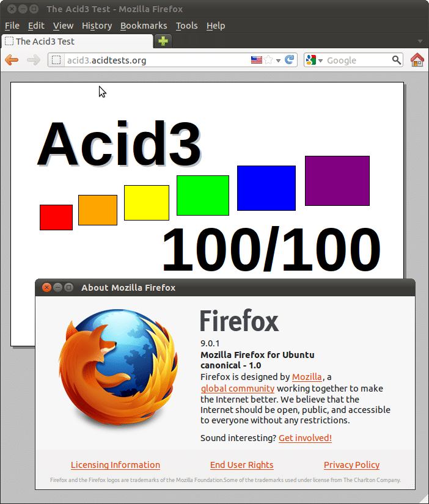
Task: Open the View menu
Action: [x=63, y=26]
